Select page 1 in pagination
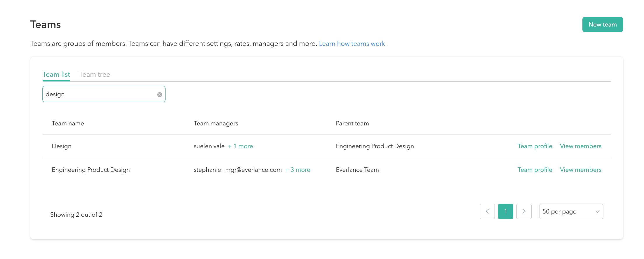The width and height of the screenshot is (644, 259). pos(505,211)
